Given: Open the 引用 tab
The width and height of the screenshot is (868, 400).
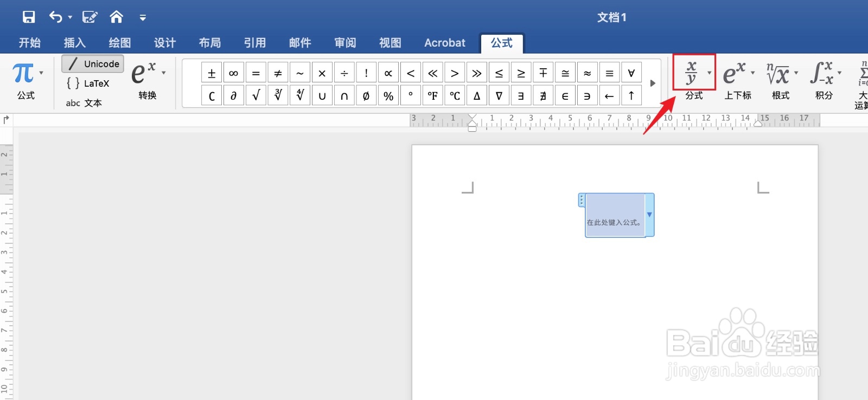Looking at the screenshot, I should 255,43.
